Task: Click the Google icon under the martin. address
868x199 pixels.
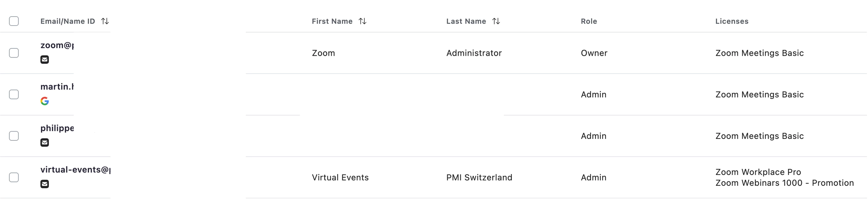Action: tap(44, 101)
